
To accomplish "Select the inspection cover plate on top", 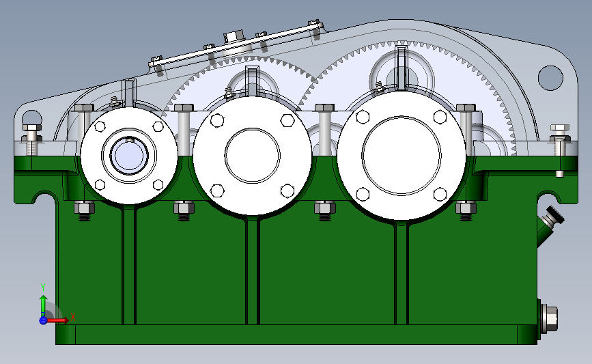I will click(236, 44).
